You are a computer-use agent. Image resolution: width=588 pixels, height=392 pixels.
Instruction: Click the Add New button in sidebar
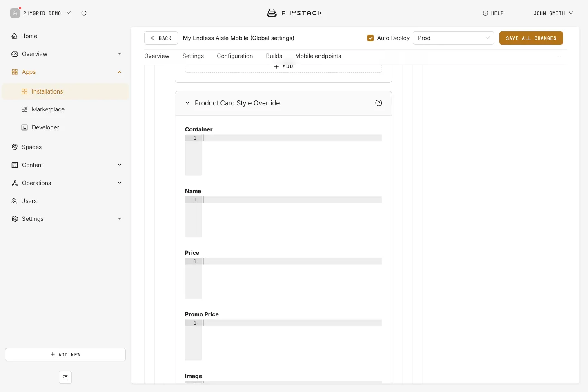[65, 354]
